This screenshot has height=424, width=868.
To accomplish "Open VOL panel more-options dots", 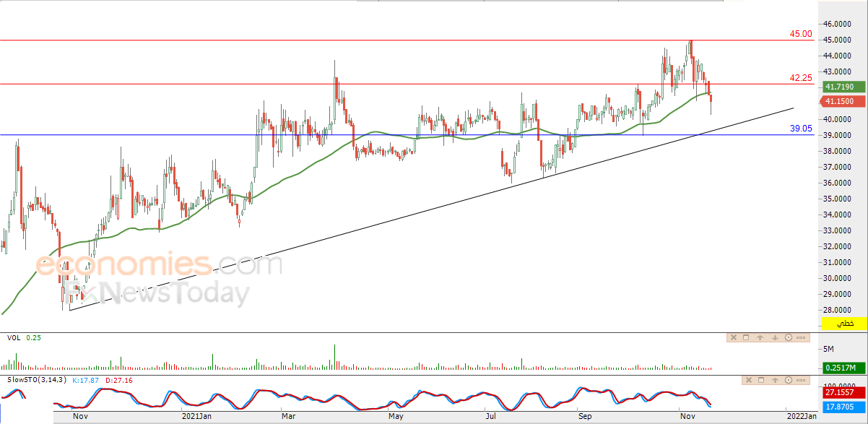I will coord(801,337).
